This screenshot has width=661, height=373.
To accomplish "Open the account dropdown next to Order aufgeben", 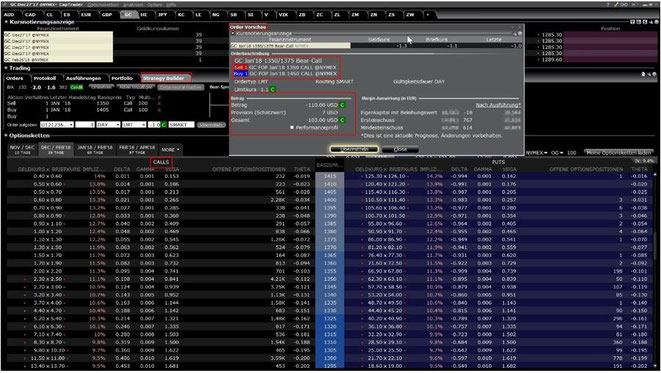I will click(57, 125).
